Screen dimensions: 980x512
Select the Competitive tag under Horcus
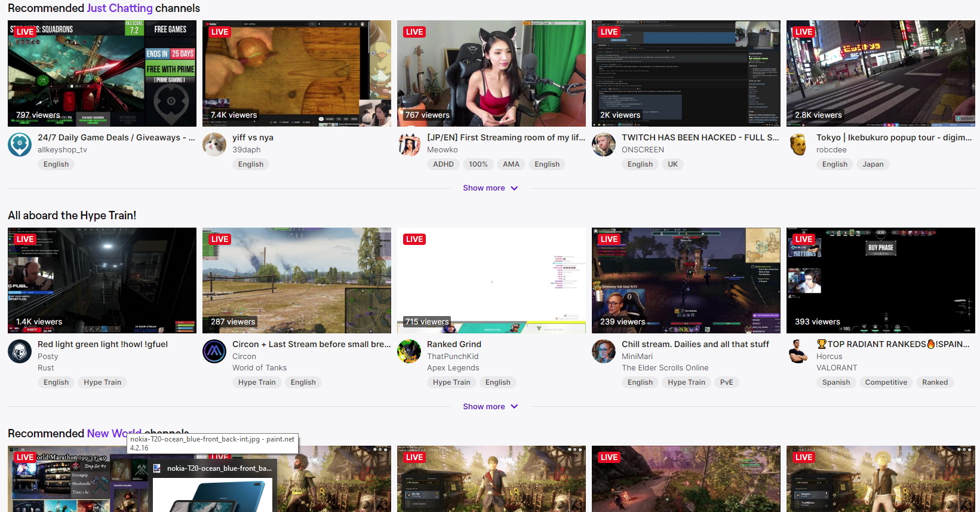(886, 382)
